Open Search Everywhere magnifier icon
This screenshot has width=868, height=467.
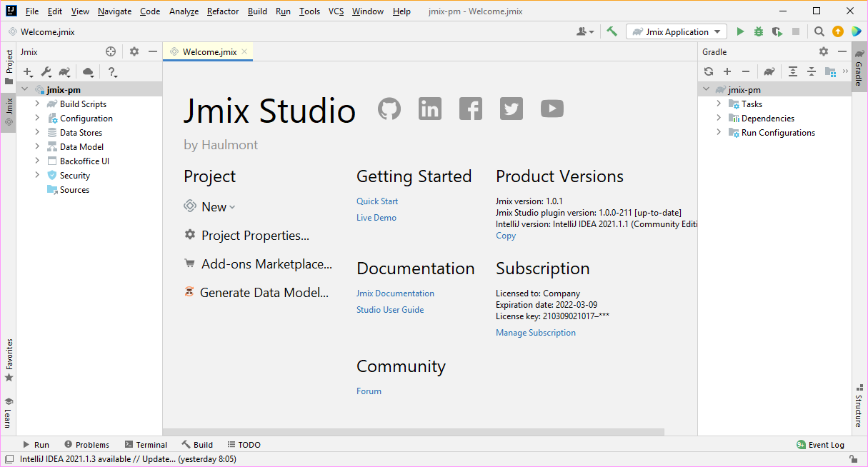[819, 31]
